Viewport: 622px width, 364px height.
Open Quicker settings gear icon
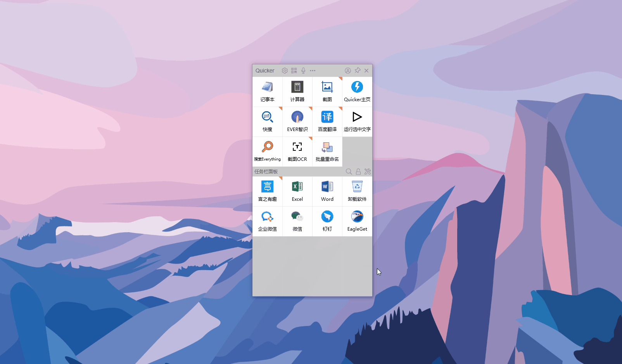pyautogui.click(x=285, y=71)
